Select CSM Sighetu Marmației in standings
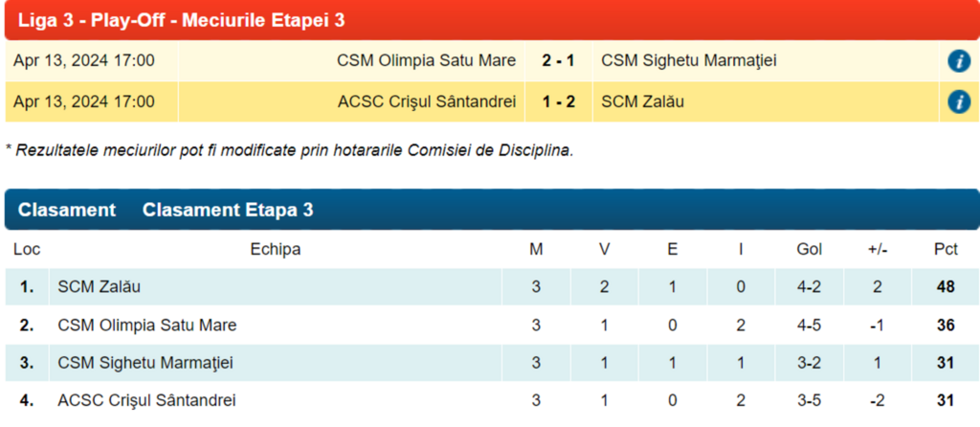Screen dimensions: 980x427 pyautogui.click(x=145, y=363)
